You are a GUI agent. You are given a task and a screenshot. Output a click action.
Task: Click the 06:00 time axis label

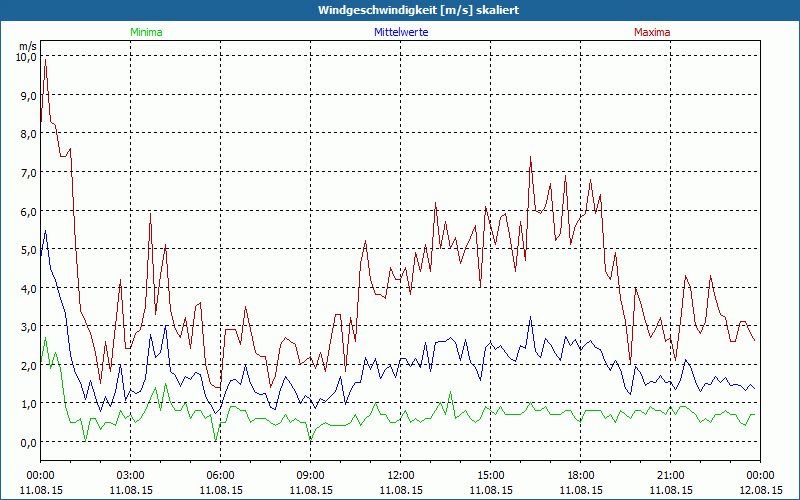(x=220, y=476)
